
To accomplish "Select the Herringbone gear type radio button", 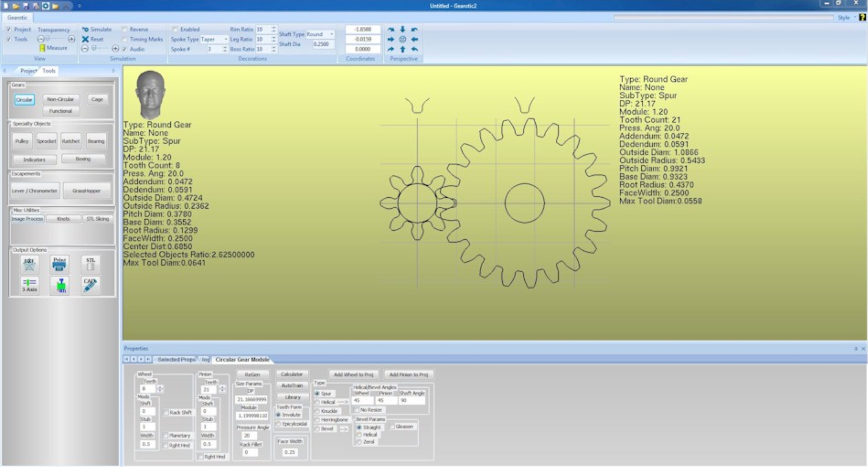I will coord(318,419).
